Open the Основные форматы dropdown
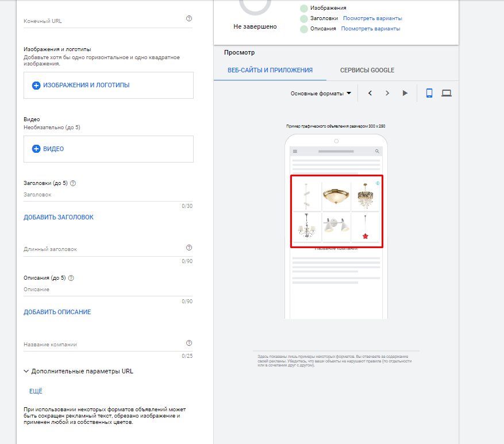The width and height of the screenshot is (504, 444). [321, 93]
